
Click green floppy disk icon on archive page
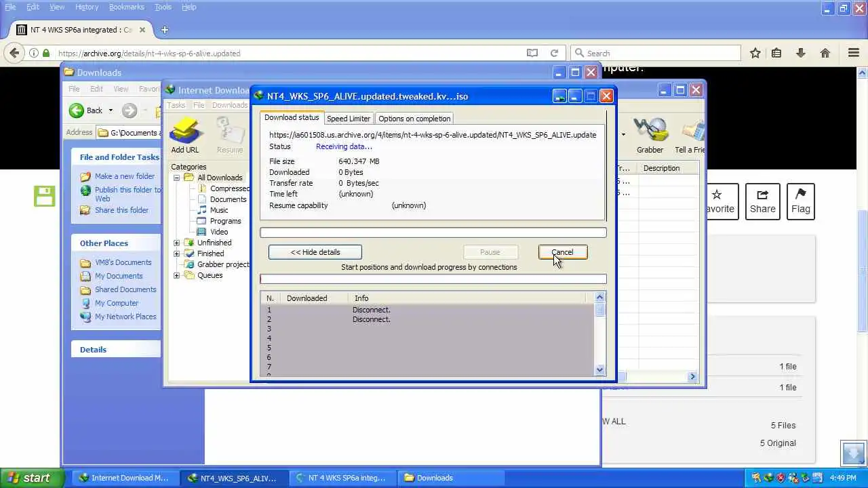pyautogui.click(x=44, y=196)
